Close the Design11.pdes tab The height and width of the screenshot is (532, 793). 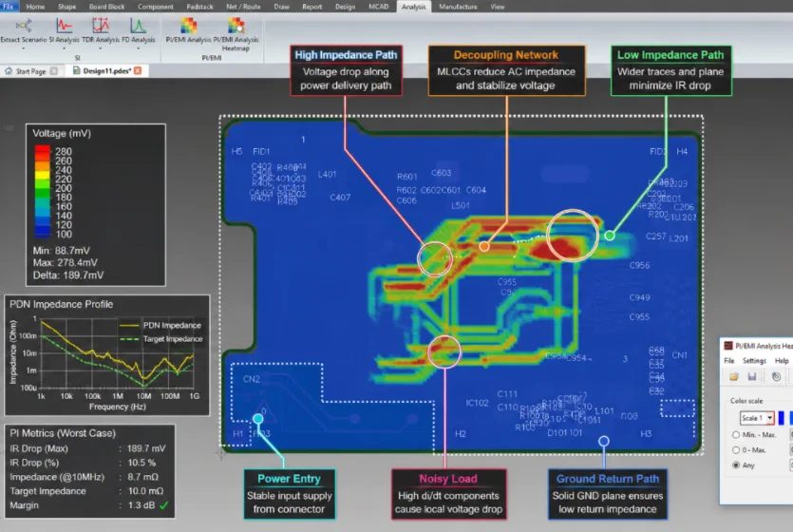(138, 71)
